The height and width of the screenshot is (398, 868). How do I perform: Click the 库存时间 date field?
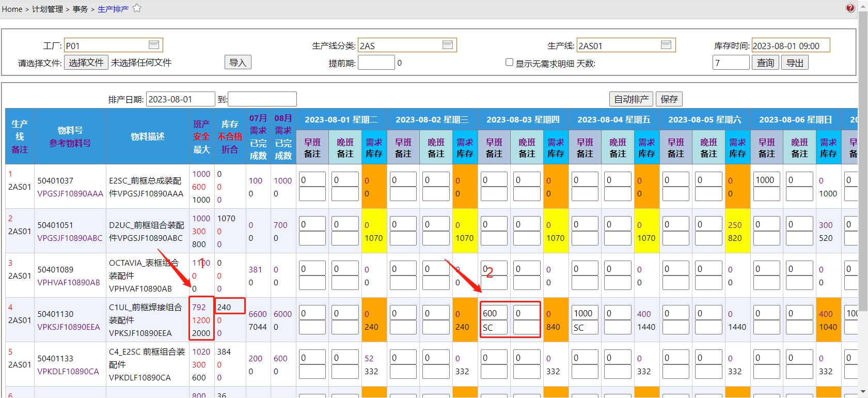pos(791,45)
